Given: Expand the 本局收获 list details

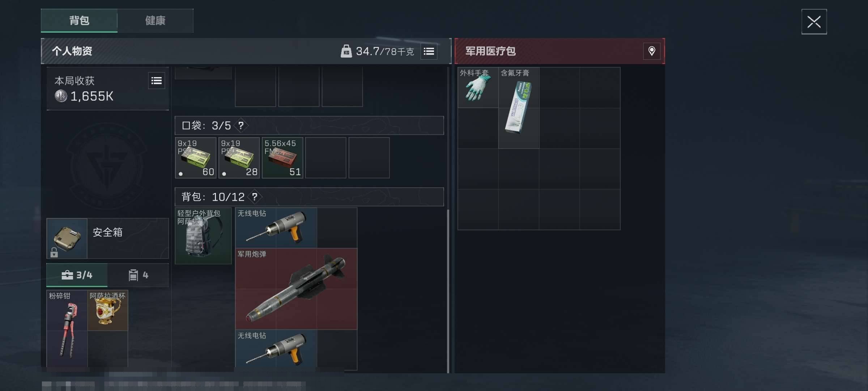Looking at the screenshot, I should click(157, 80).
